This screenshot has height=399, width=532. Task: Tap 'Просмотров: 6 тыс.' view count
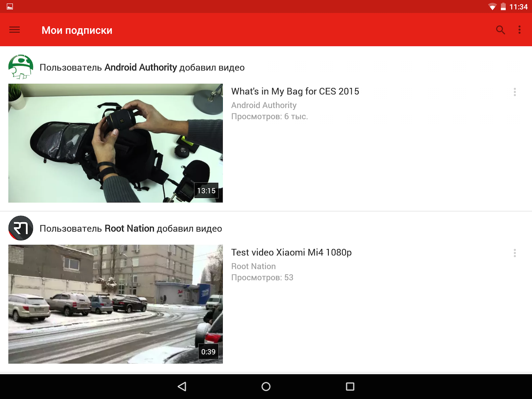[269, 116]
